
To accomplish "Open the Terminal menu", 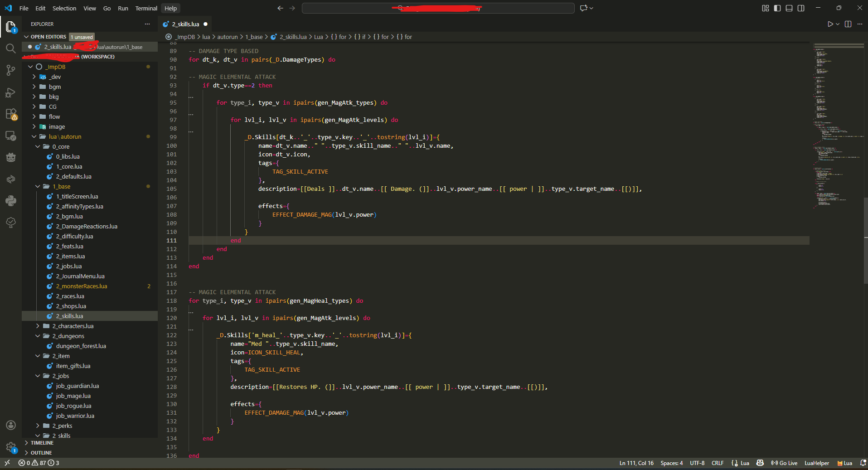I will click(x=146, y=8).
